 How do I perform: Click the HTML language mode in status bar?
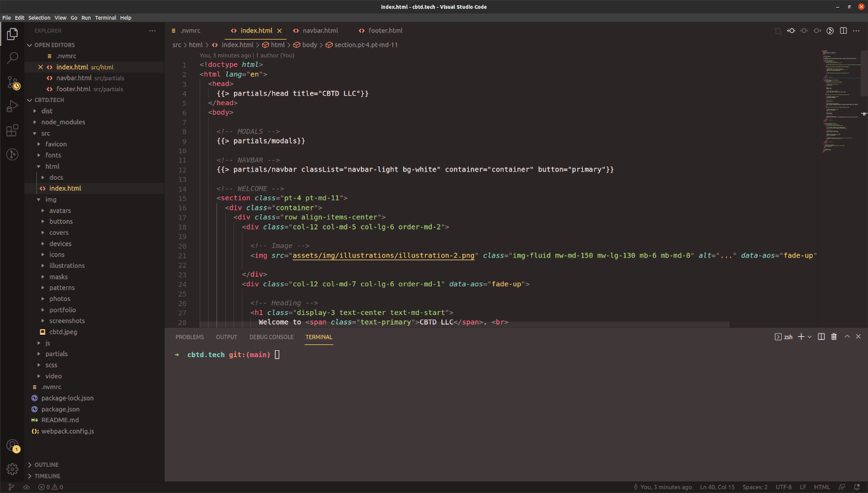point(821,487)
